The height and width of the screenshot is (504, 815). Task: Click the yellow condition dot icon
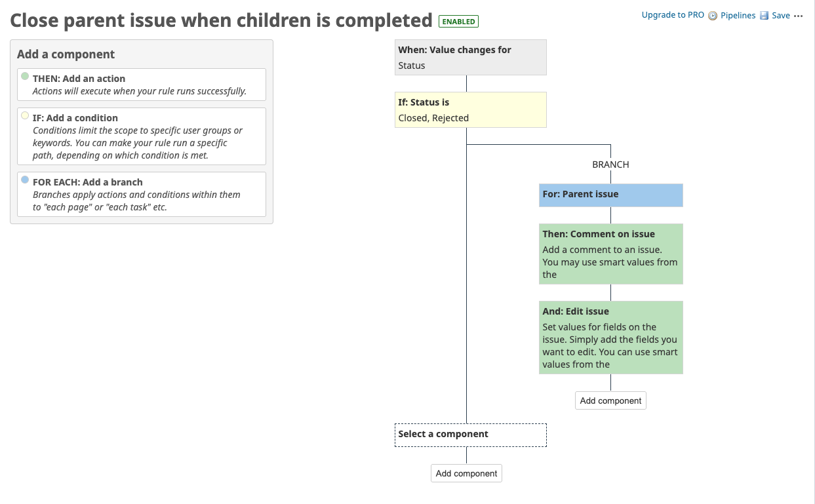pos(25,115)
